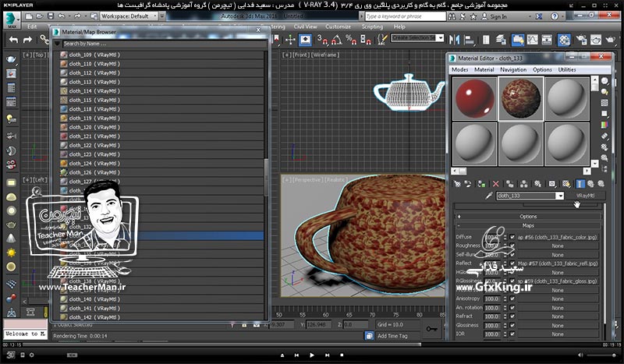This screenshot has height=364, width=624.
Task: Click the Go to Parent icon
Action: click(591, 184)
